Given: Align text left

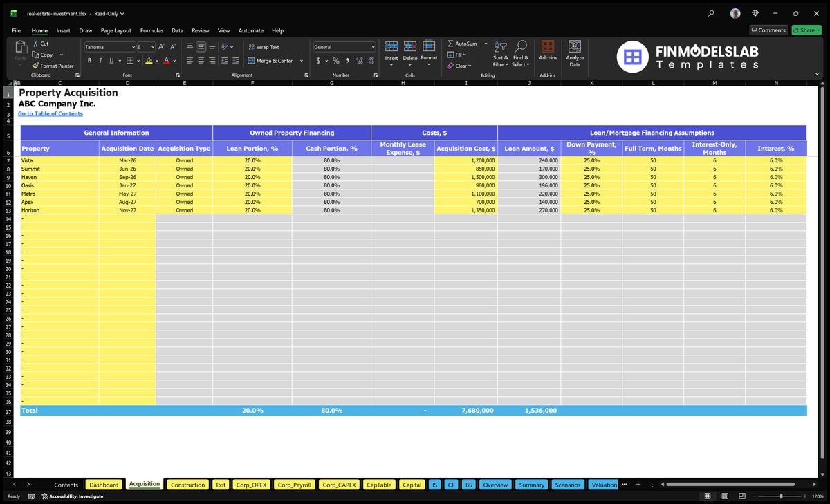Looking at the screenshot, I should (x=190, y=61).
